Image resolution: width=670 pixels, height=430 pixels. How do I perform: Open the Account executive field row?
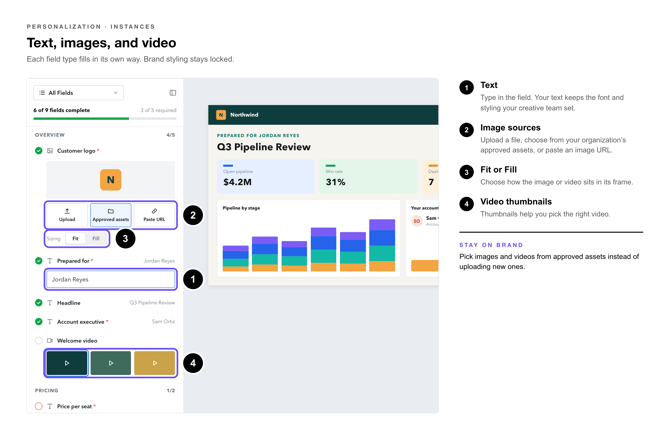tap(105, 321)
